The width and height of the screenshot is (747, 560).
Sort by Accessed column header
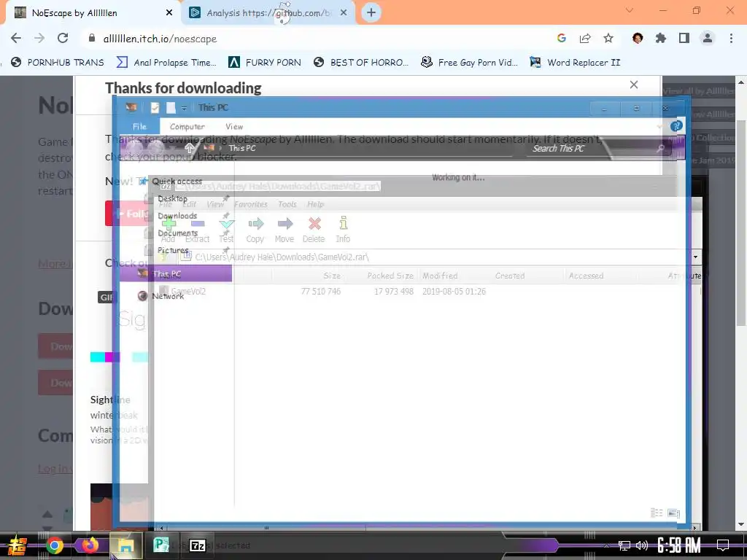tap(586, 276)
